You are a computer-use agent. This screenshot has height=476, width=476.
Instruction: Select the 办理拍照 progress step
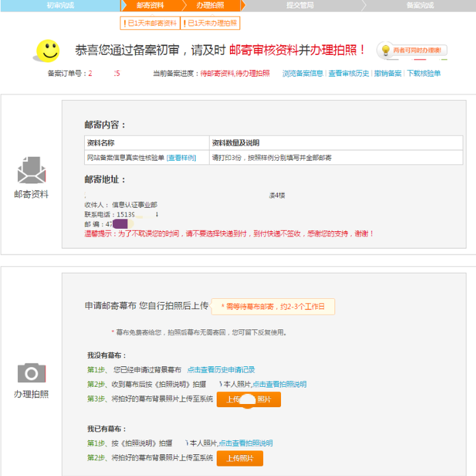[210, 5]
